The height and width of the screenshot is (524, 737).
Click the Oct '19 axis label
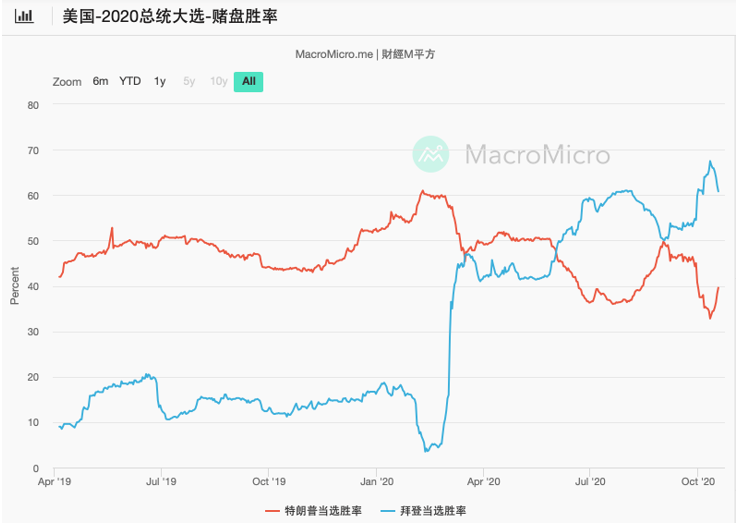tap(268, 482)
